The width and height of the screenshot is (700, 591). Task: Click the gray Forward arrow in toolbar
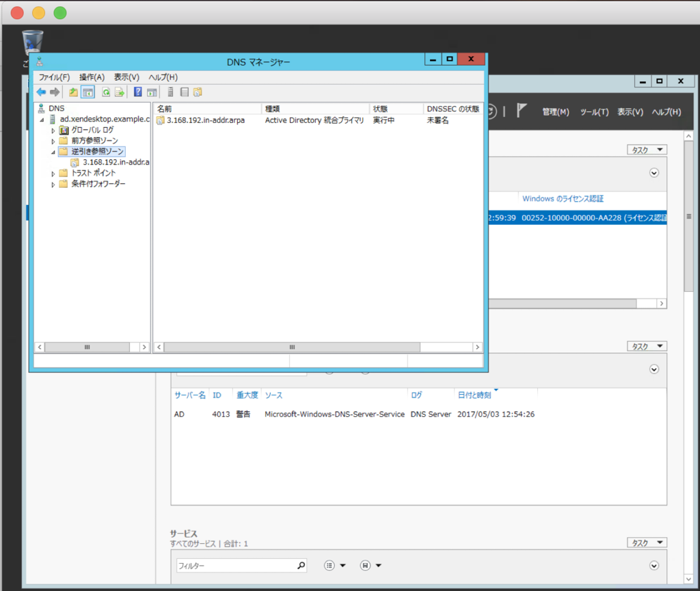click(x=55, y=92)
